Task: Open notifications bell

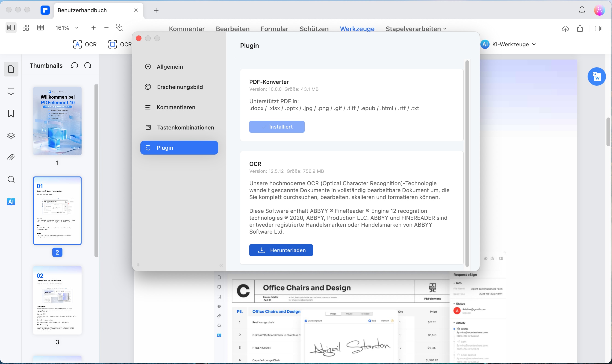Action: click(x=582, y=10)
